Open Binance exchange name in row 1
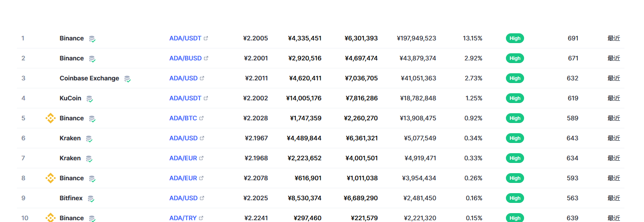Image resolution: width=644 pixels, height=222 pixels. coord(72,38)
